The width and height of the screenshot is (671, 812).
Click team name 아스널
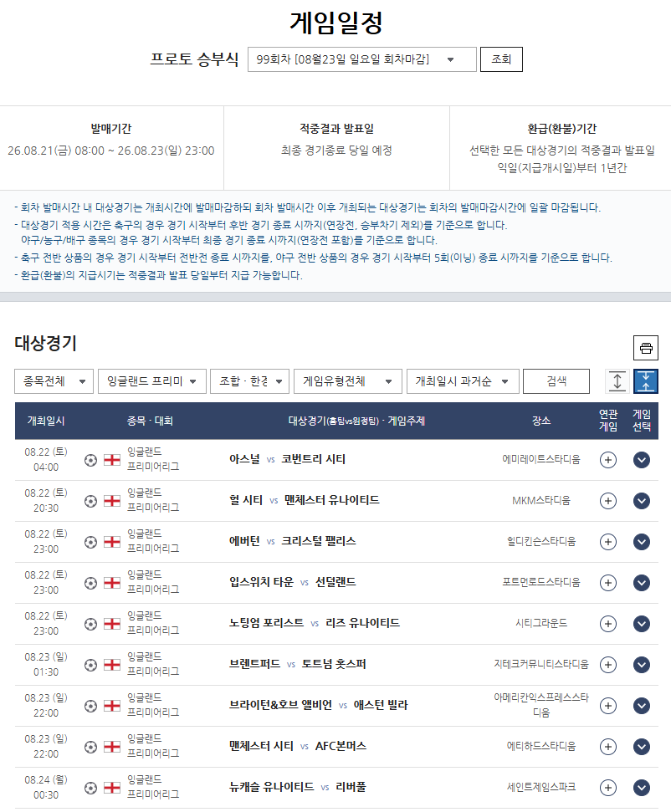point(244,459)
